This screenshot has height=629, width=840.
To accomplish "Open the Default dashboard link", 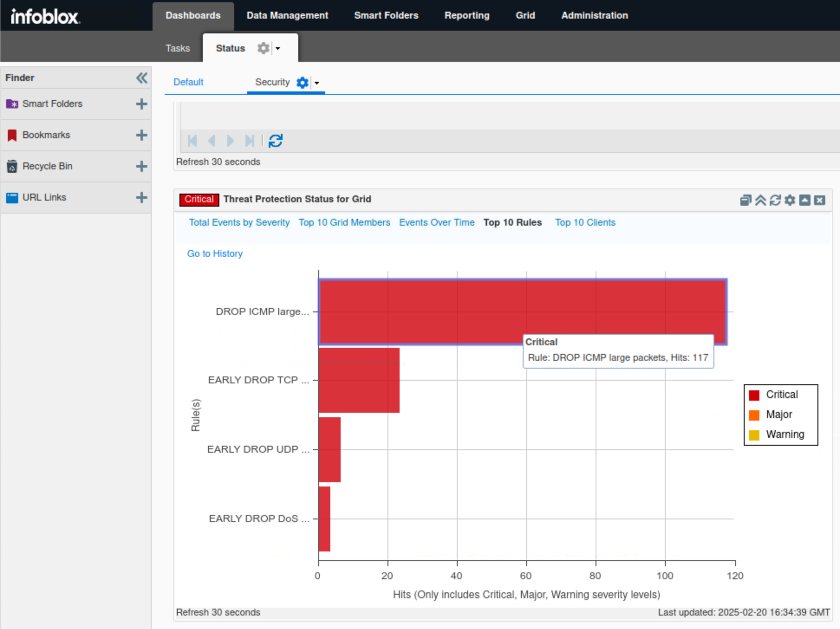I will (188, 82).
